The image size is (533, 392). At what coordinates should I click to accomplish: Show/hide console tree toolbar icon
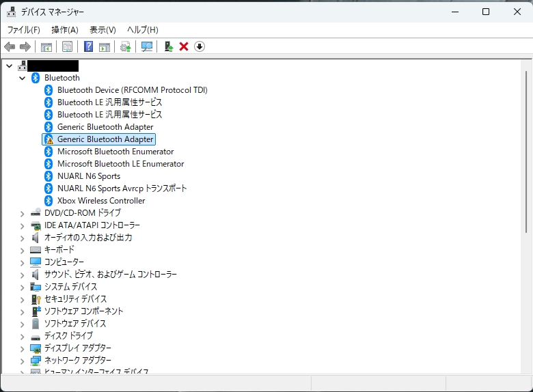click(x=46, y=47)
